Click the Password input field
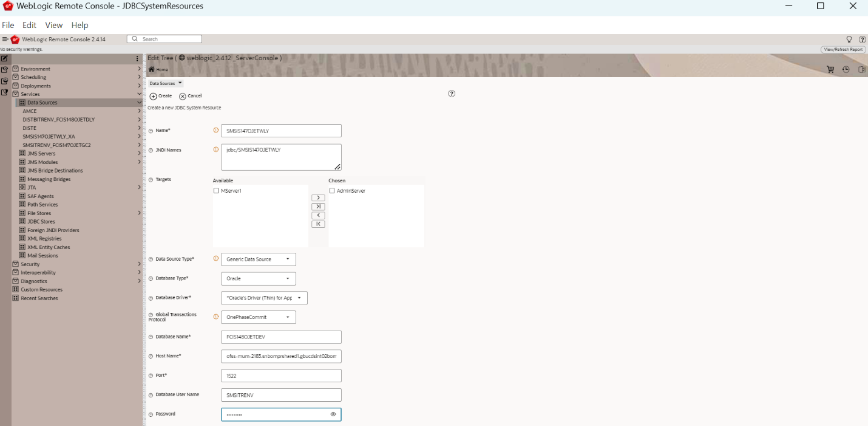Screen dimensions: 868x426 (x=282, y=414)
